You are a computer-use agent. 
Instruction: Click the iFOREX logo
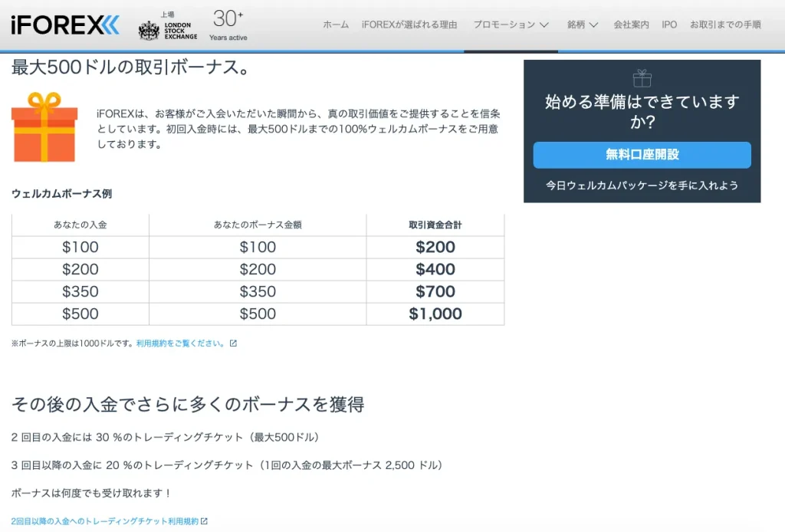click(65, 25)
